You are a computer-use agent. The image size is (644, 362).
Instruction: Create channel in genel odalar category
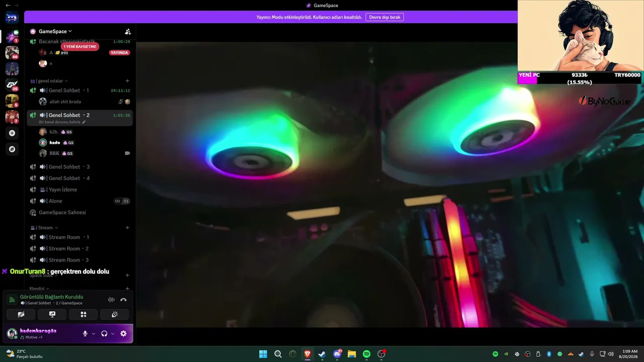[127, 80]
